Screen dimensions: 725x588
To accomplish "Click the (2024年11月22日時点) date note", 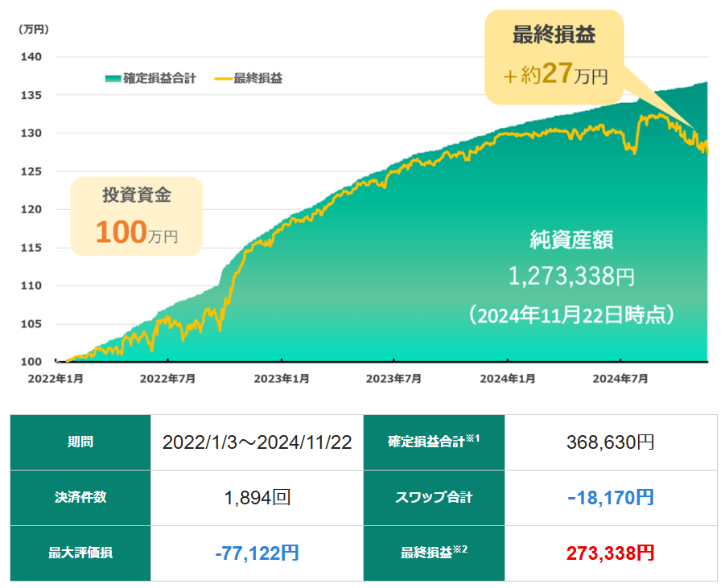I will (x=571, y=315).
